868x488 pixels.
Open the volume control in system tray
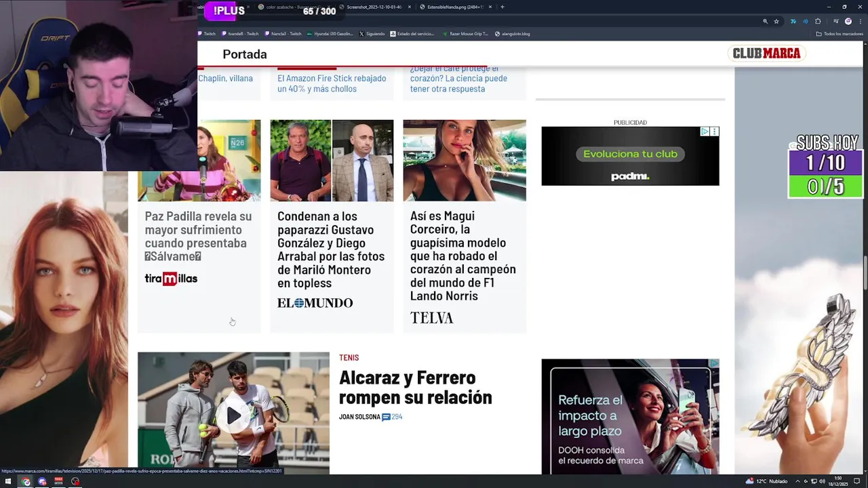(823, 481)
